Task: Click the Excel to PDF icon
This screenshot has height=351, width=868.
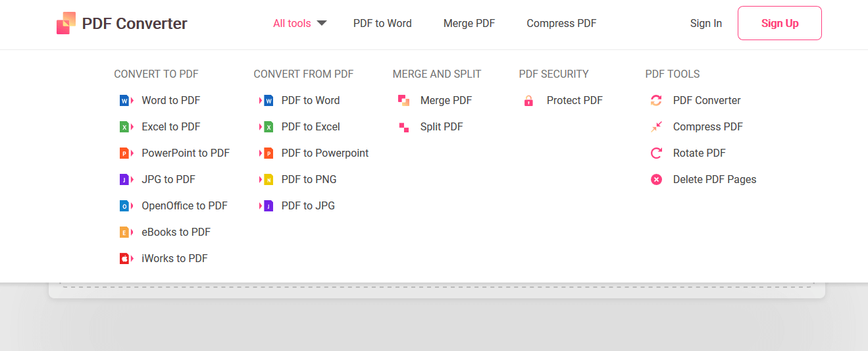Action: click(126, 127)
